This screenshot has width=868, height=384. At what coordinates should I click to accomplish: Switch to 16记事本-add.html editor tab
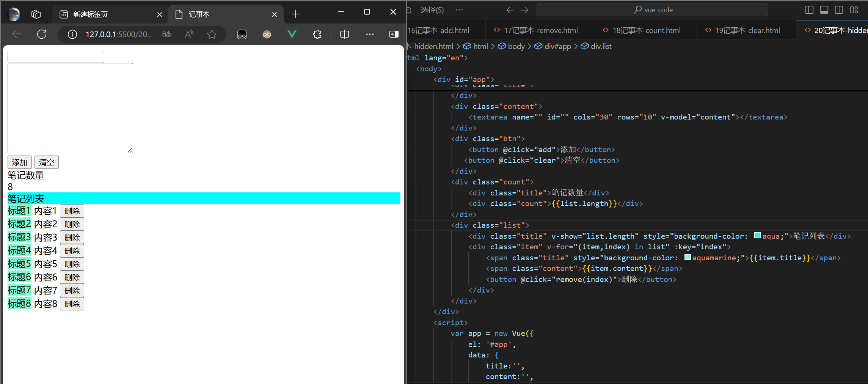click(446, 30)
